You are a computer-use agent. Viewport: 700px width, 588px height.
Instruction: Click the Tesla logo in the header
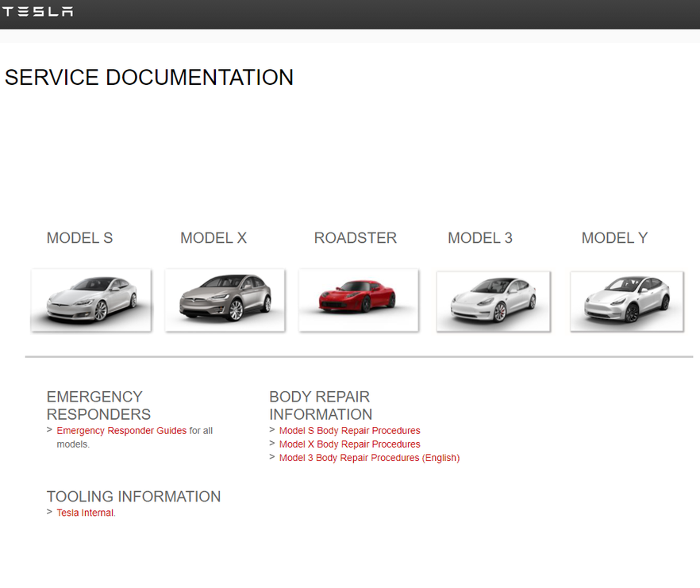pos(38,12)
